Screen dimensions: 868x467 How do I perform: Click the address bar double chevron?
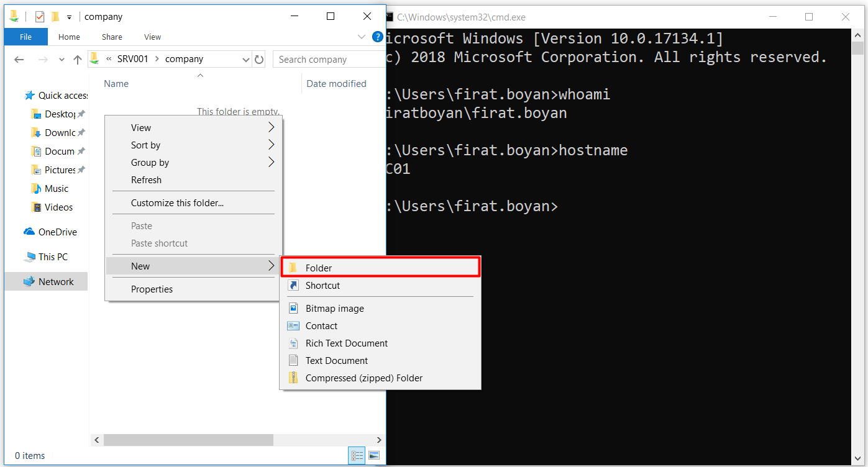click(109, 59)
